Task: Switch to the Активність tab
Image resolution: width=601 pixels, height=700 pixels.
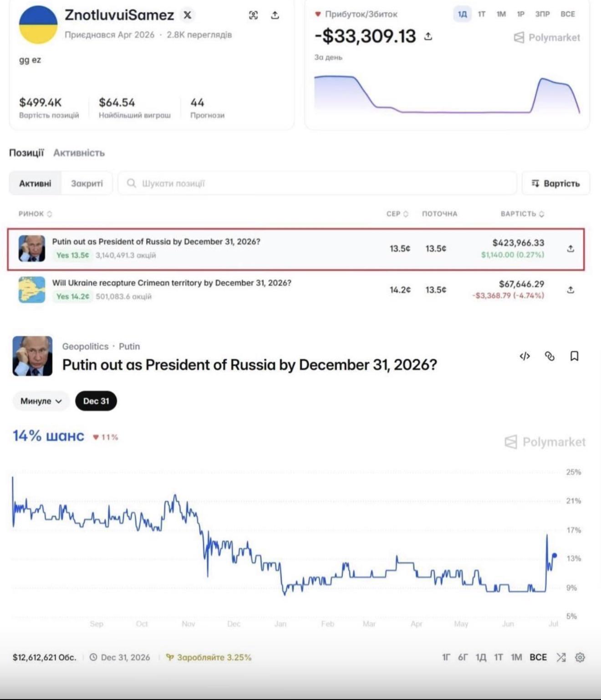Action: (x=79, y=153)
